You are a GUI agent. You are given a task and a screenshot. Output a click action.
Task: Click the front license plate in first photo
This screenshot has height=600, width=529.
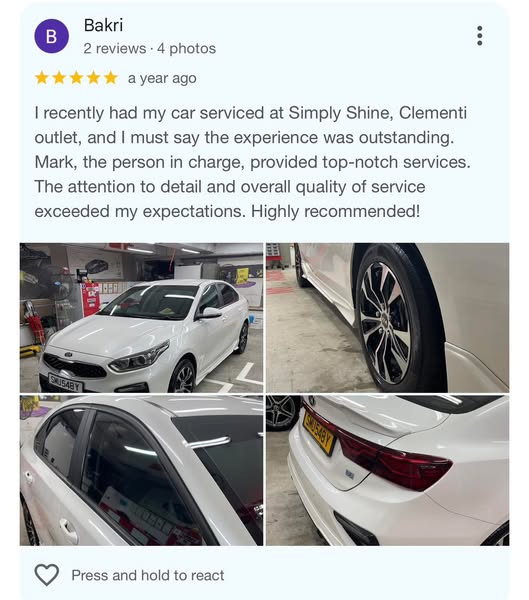tap(65, 383)
